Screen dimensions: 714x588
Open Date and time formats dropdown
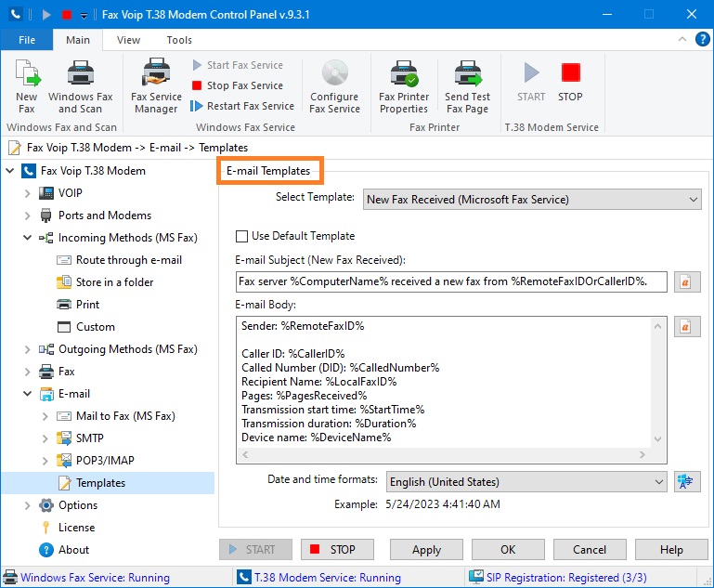pos(526,482)
